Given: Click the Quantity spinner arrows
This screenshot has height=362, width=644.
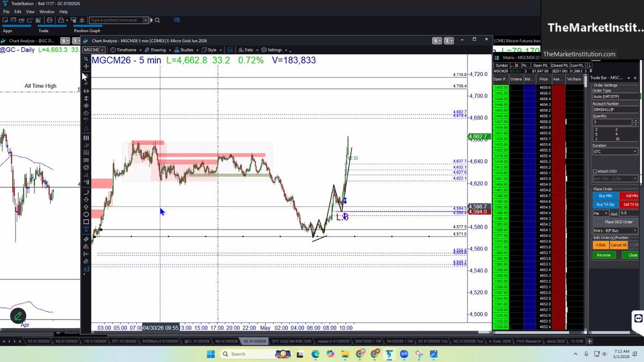Looking at the screenshot, I should click(x=636, y=122).
